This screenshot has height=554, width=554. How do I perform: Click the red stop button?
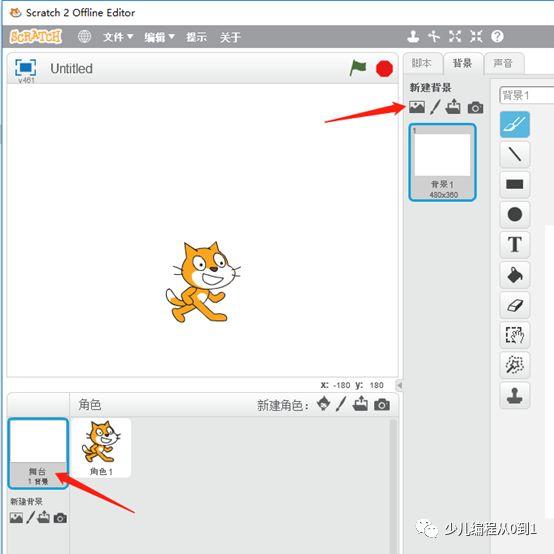pos(384,69)
